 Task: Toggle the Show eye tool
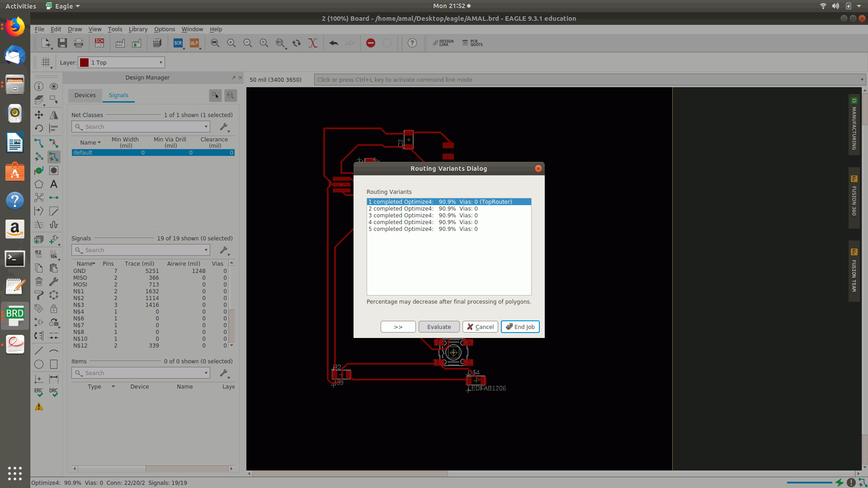[54, 86]
